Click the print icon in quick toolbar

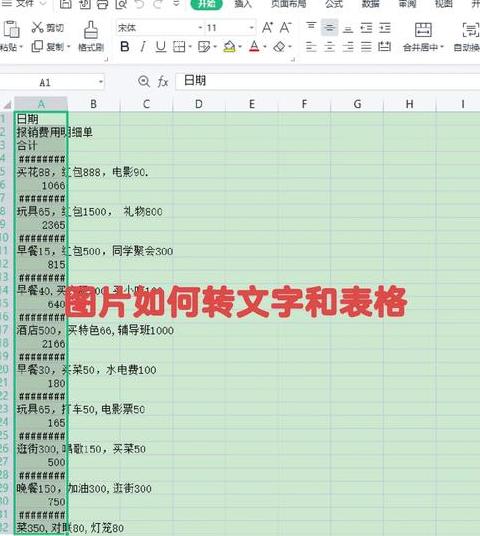[103, 4]
